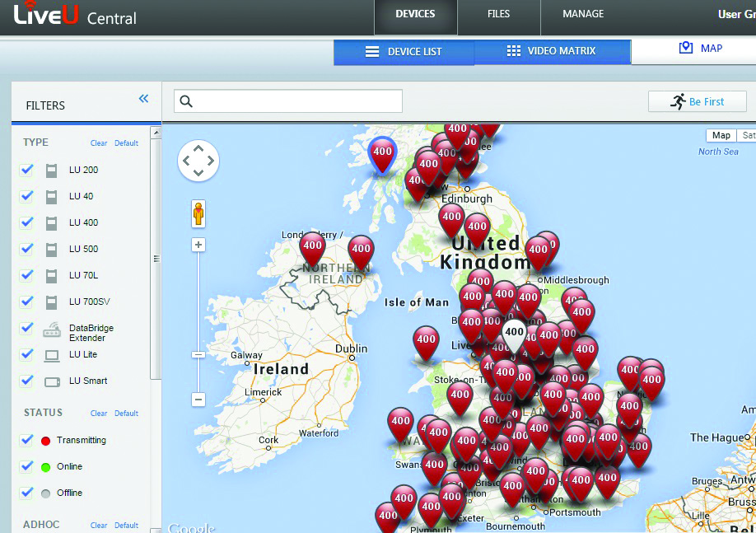
Task: Click the Be First button
Action: [698, 102]
